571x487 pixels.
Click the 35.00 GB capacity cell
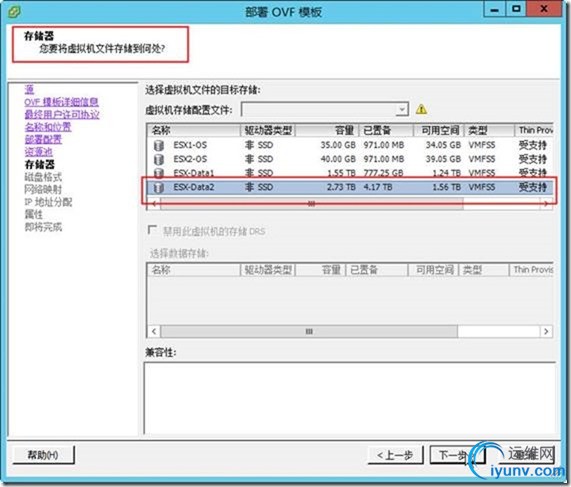[338, 145]
